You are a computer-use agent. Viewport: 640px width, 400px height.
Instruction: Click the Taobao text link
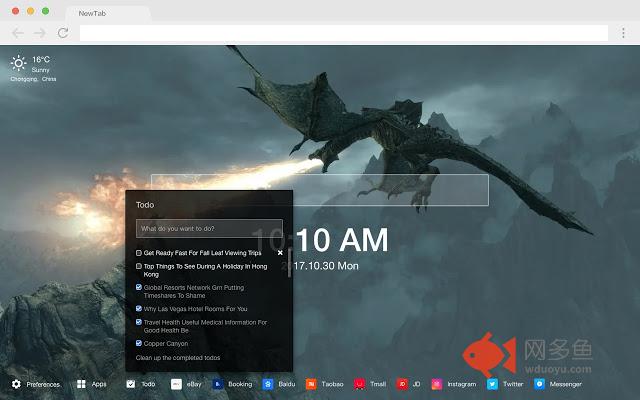coord(332,384)
